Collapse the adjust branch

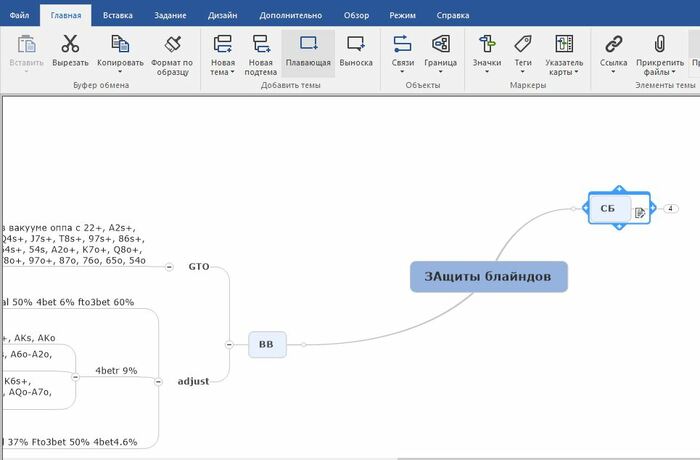(158, 381)
